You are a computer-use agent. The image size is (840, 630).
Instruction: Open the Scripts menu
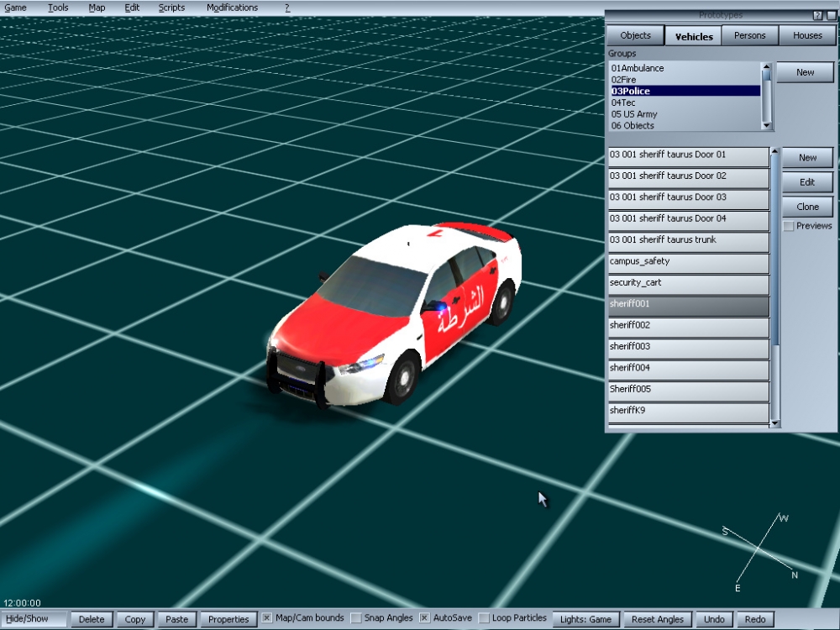pyautogui.click(x=171, y=8)
